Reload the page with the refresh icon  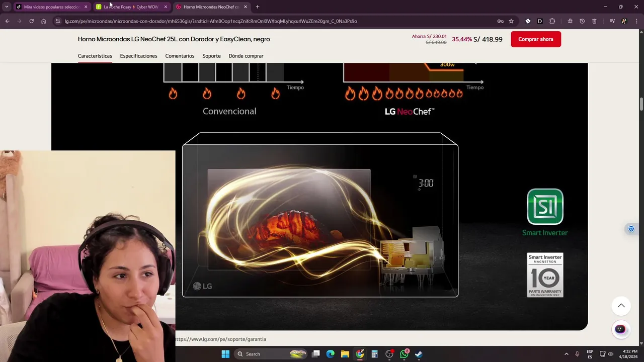(31, 21)
